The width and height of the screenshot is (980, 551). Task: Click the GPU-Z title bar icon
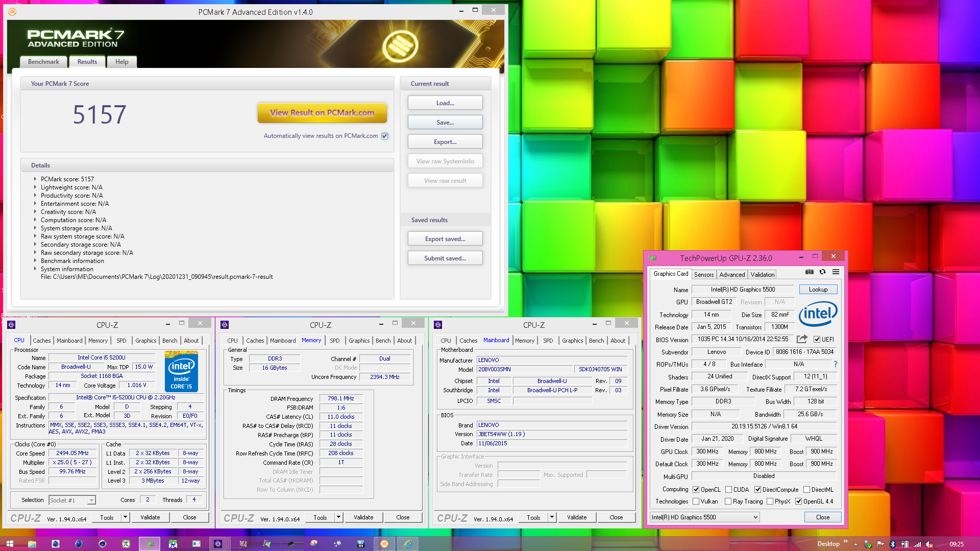pyautogui.click(x=653, y=258)
